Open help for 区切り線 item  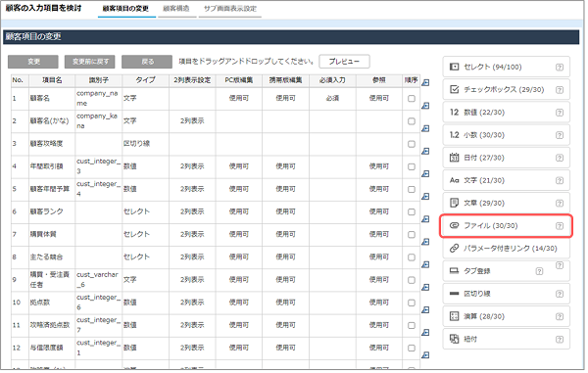pos(560,294)
